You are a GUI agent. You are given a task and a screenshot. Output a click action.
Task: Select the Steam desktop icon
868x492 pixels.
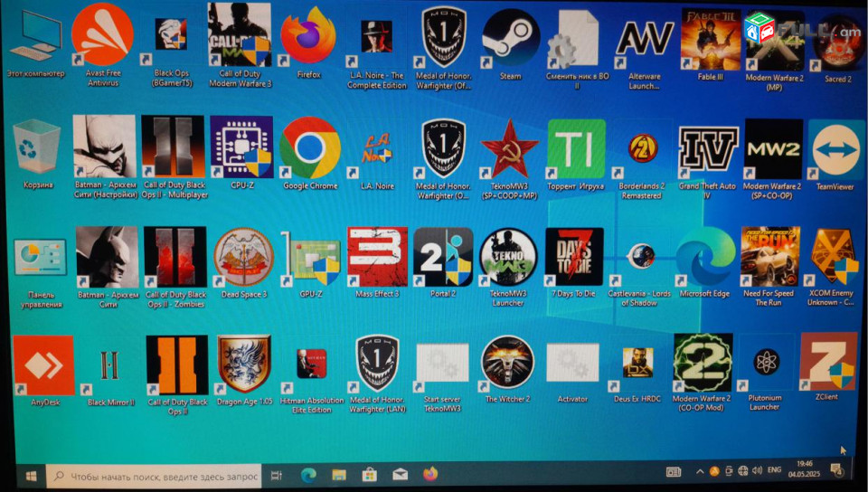pyautogui.click(x=510, y=38)
